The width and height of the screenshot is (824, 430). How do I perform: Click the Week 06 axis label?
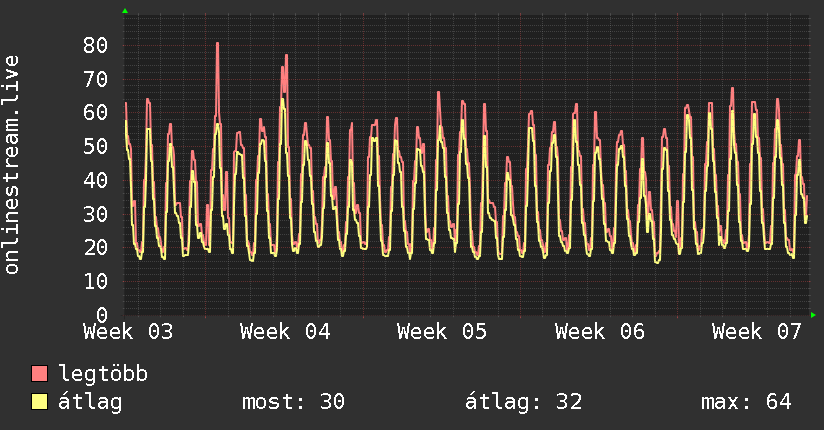pos(600,332)
